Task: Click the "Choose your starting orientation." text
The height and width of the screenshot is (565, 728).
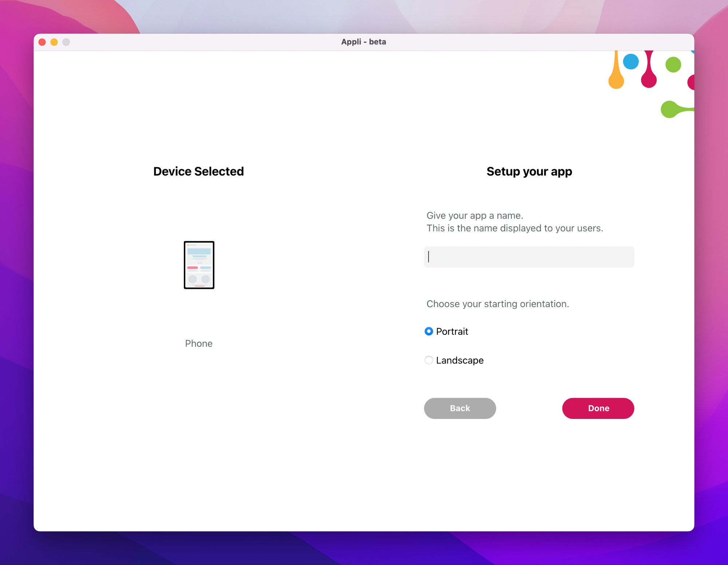Action: click(x=498, y=304)
